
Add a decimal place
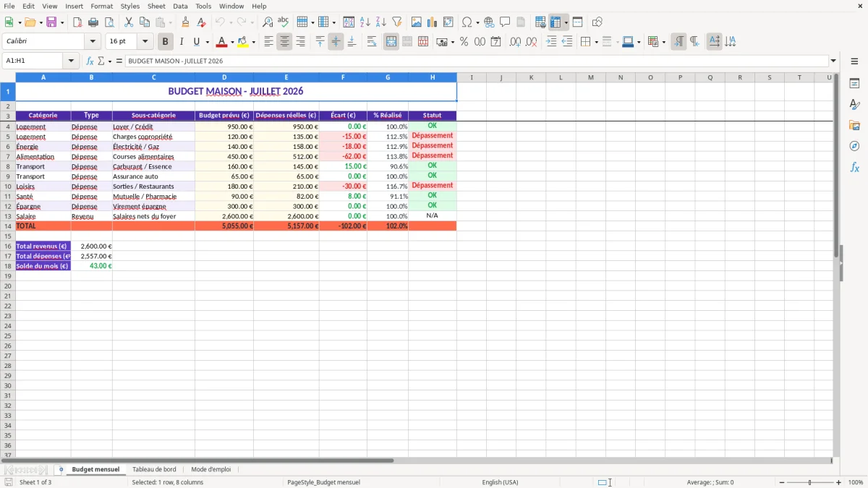pyautogui.click(x=515, y=42)
